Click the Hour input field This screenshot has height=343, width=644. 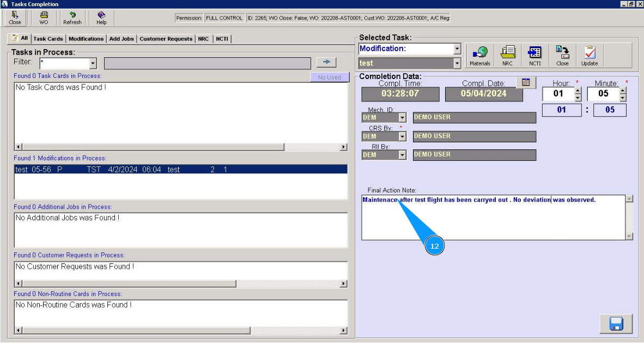(x=558, y=94)
